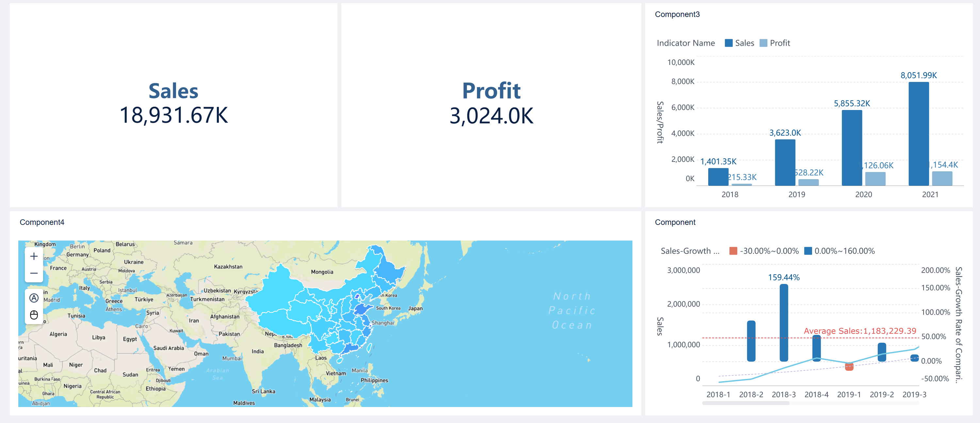Click the 2021 Sales bar labeled 8,051.99K

point(918,133)
